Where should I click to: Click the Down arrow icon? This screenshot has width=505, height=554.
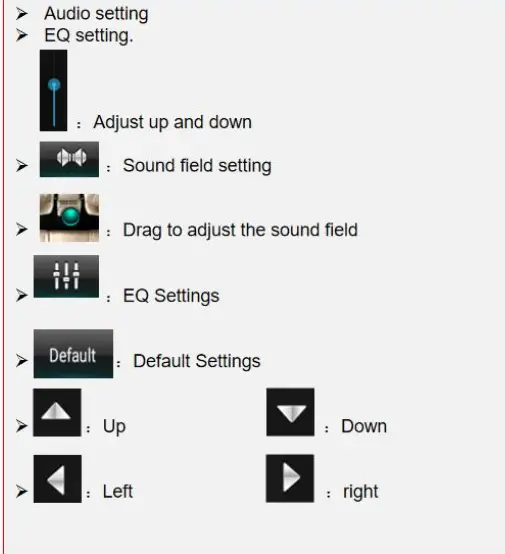coord(290,412)
